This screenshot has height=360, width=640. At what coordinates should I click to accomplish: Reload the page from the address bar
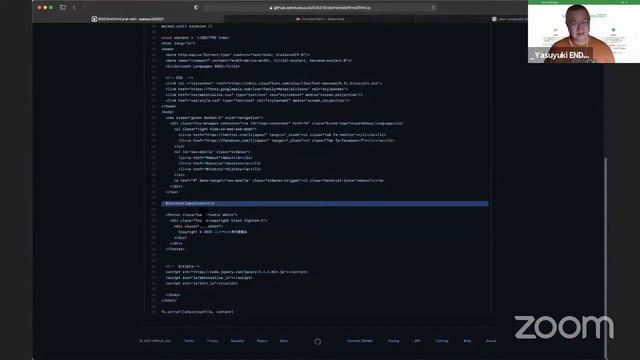coord(433,8)
